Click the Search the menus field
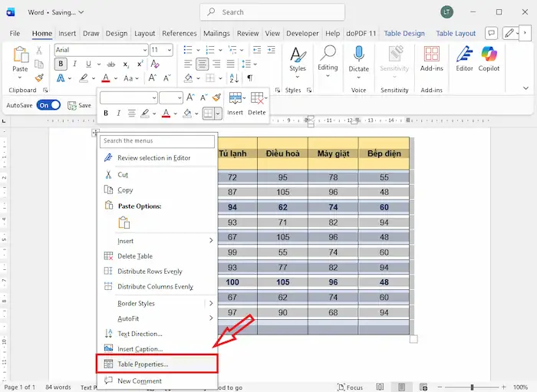The height and width of the screenshot is (392, 537). point(157,141)
